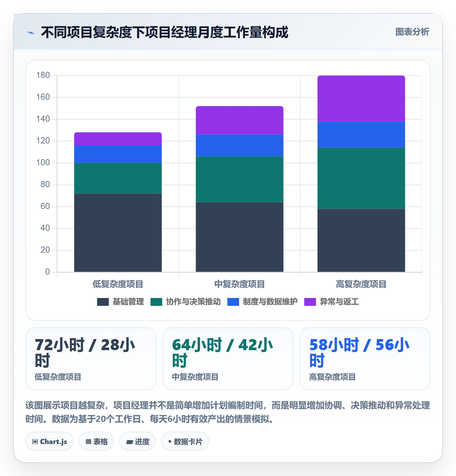Click the blue segment of the 中复杂度项目 bar

(239, 145)
